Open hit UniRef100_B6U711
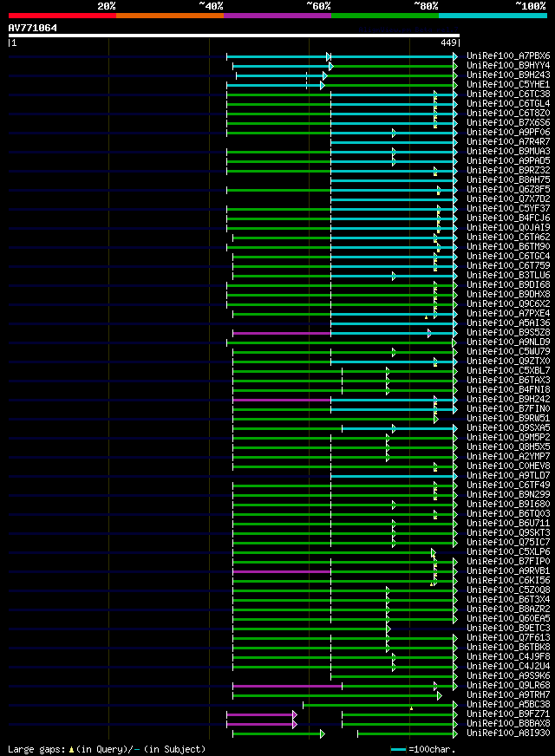555x756 pixels. pyautogui.click(x=508, y=525)
